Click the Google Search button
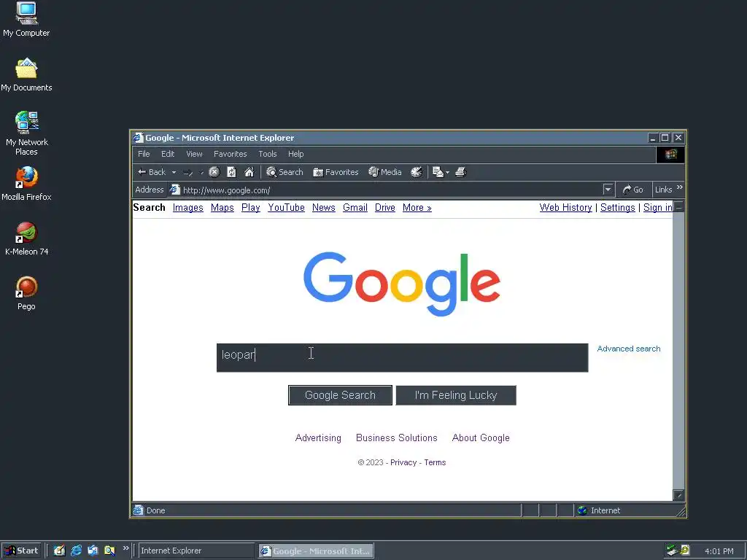The image size is (747, 560). click(x=340, y=395)
